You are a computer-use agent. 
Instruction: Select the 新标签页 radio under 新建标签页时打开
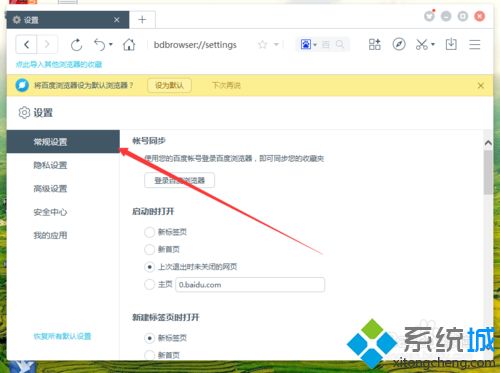tap(149, 338)
